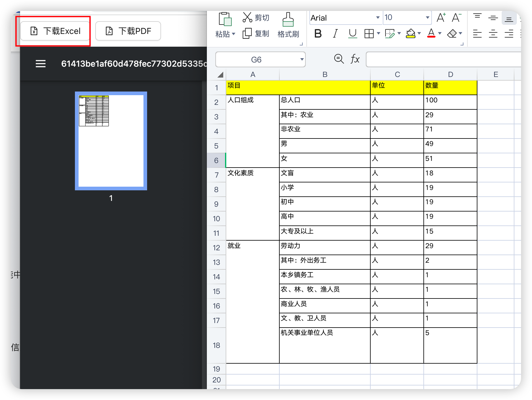This screenshot has width=532, height=400.
Task: Apply cell borders icon
Action: (x=369, y=33)
